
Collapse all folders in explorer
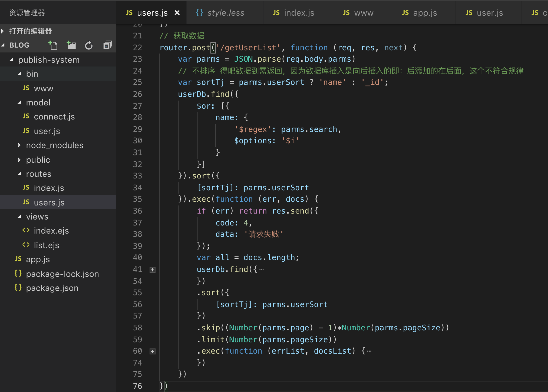[x=107, y=45]
